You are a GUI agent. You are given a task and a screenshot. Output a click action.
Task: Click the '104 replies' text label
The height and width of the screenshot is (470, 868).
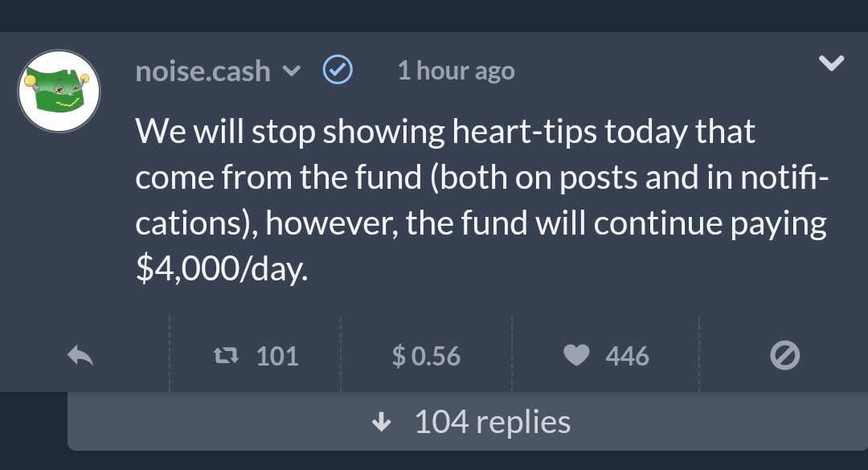pos(492,423)
